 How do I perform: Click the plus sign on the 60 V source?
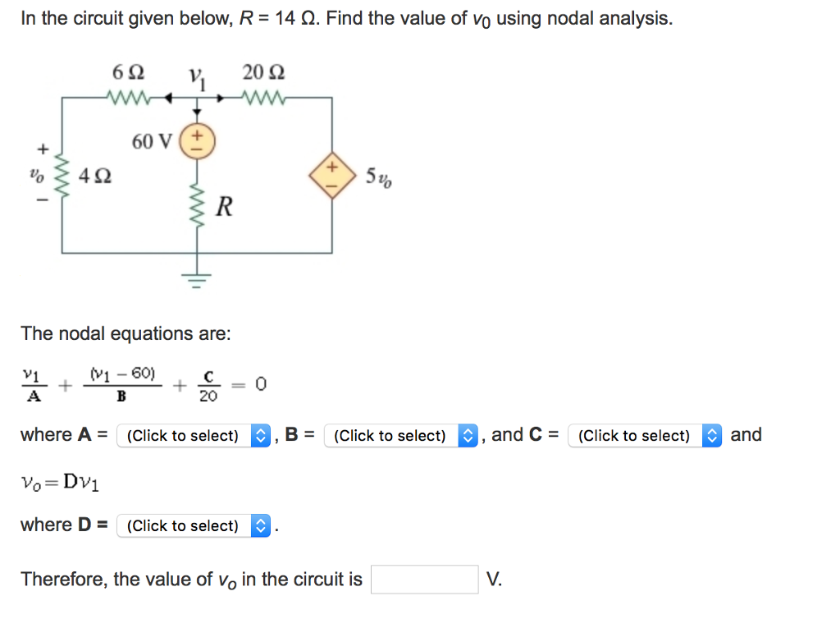point(196,134)
